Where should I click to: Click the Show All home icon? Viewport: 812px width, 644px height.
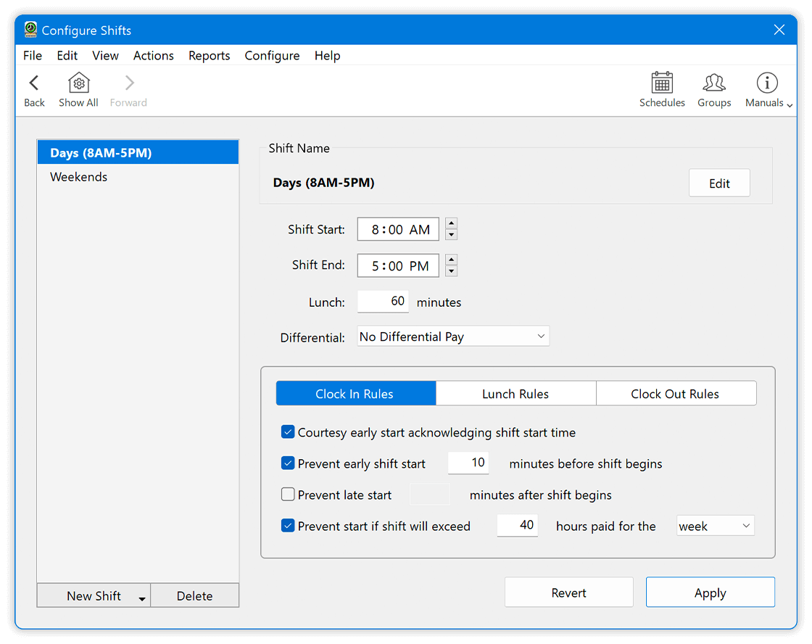click(79, 83)
